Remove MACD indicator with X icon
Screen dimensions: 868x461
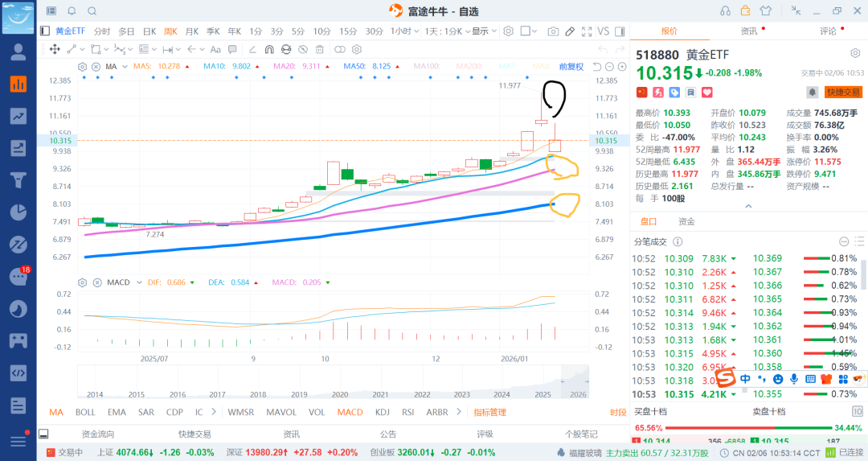point(97,282)
